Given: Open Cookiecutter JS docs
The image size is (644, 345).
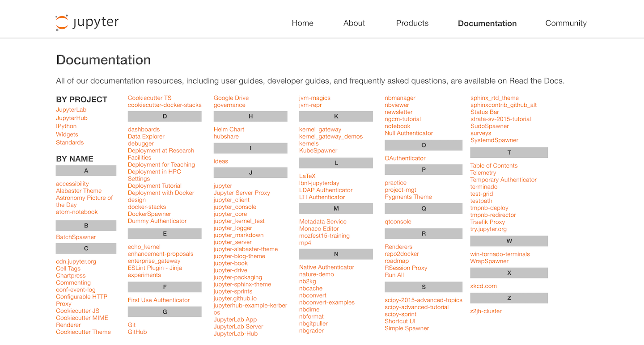Looking at the screenshot, I should pos(78,311).
